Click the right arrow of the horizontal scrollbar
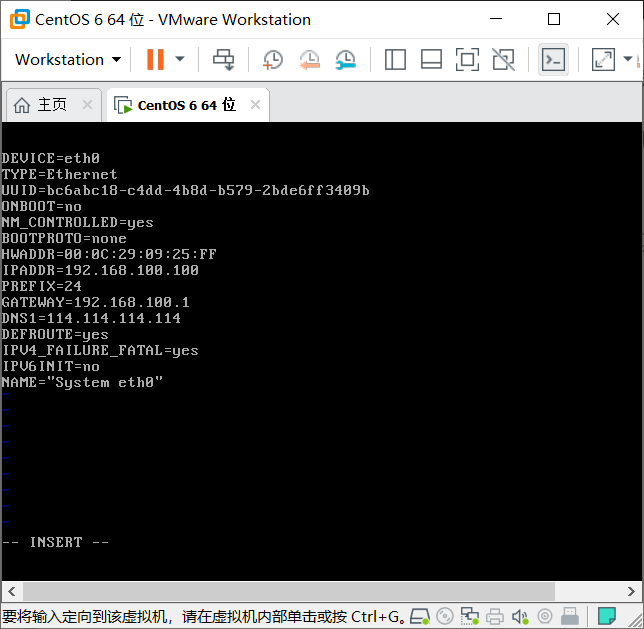The width and height of the screenshot is (644, 629). pos(631,592)
